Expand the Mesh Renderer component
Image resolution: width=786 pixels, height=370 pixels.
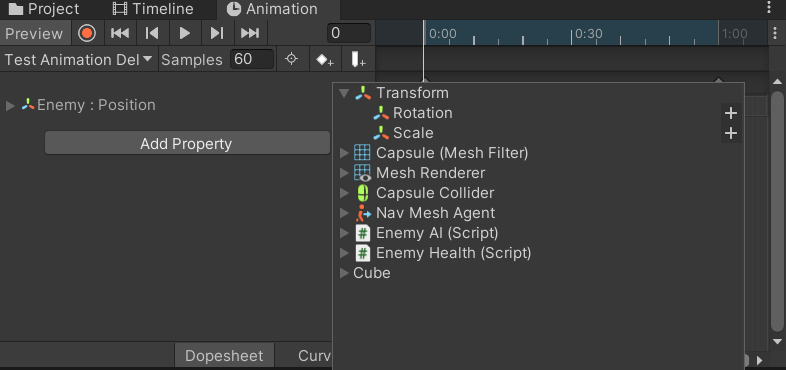point(344,173)
